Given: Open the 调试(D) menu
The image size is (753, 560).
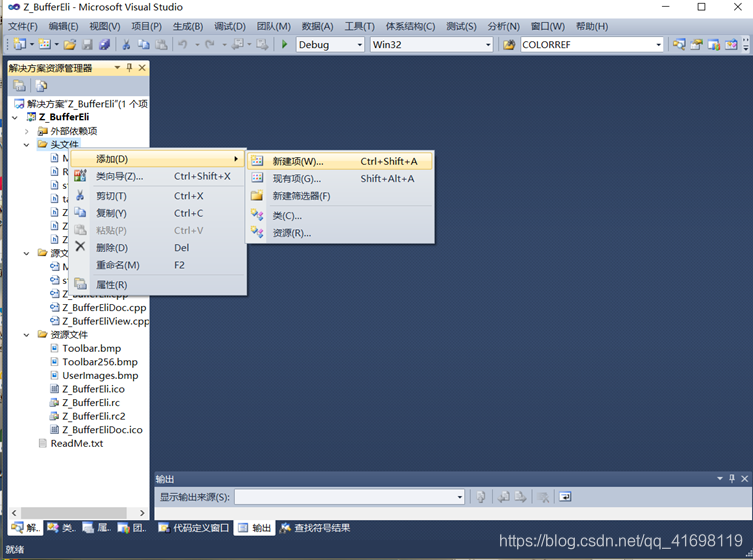Looking at the screenshot, I should (230, 26).
